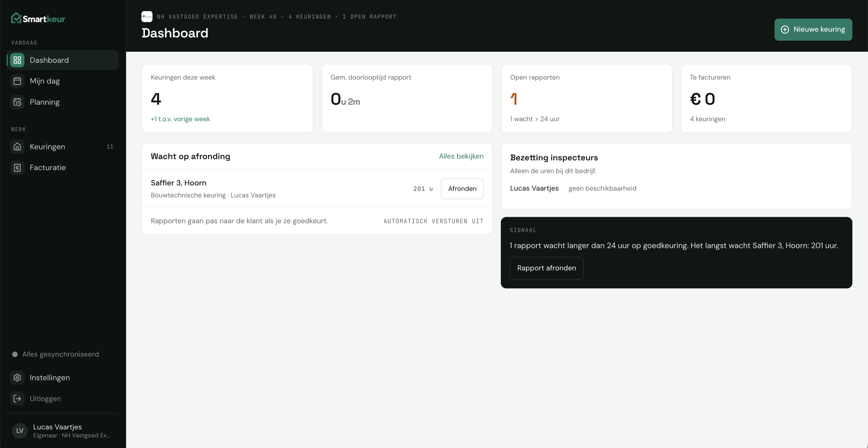Viewport: 868px width, 448px height.
Task: Click the geen beschikbaarheid label
Action: pos(602,188)
